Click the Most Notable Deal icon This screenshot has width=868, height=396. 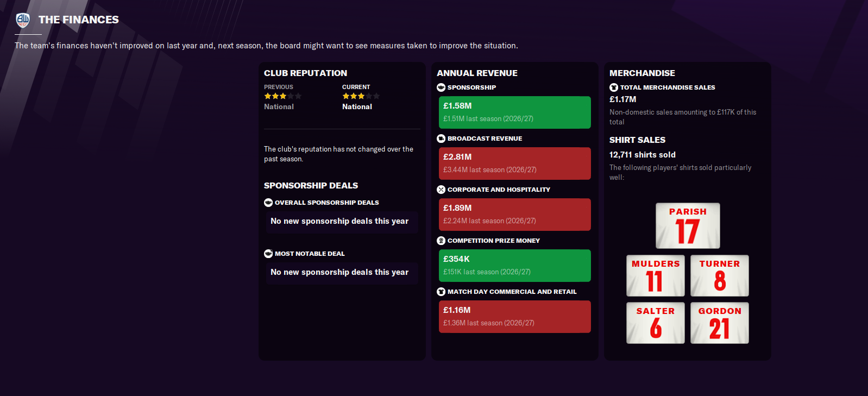pyautogui.click(x=268, y=254)
